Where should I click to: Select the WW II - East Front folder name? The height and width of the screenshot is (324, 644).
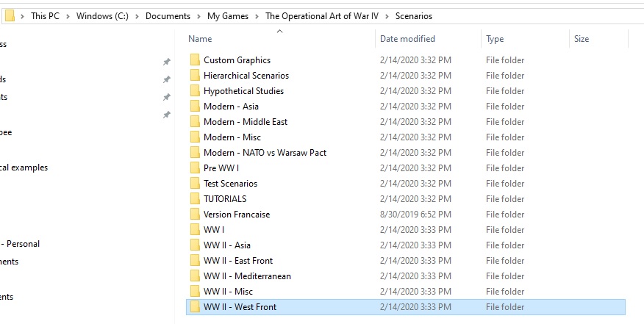click(238, 261)
